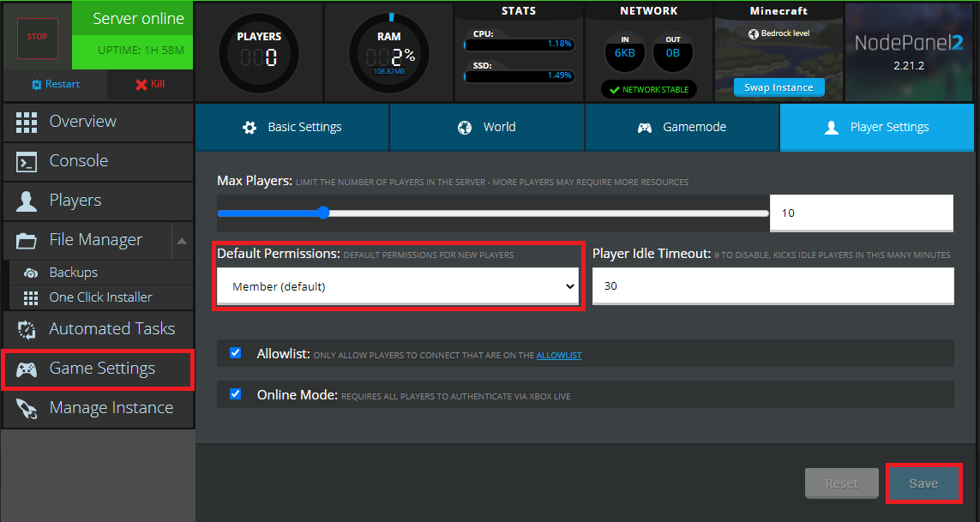Open the Default Permissions dropdown

[397, 286]
